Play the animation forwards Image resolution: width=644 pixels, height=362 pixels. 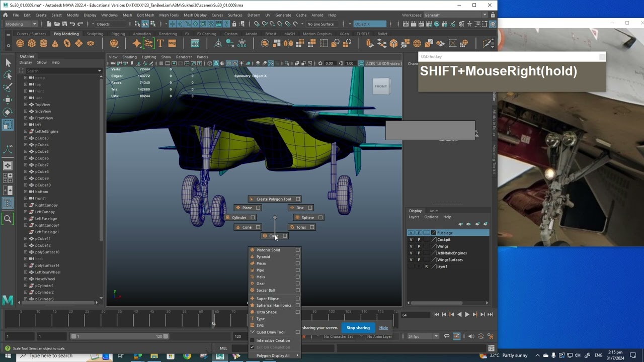tap(467, 315)
